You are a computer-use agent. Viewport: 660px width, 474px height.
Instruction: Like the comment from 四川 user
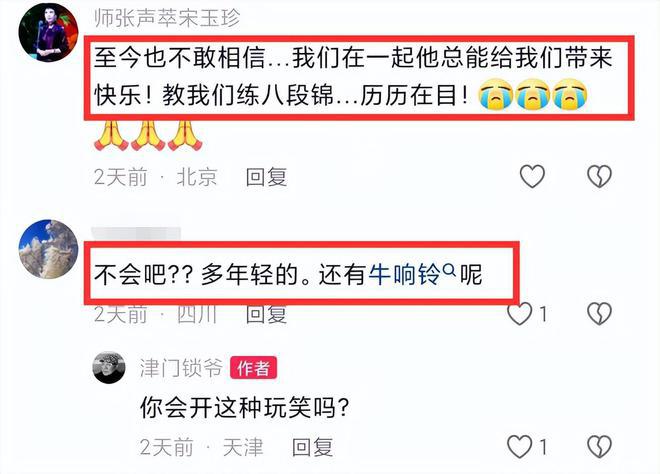click(520, 314)
